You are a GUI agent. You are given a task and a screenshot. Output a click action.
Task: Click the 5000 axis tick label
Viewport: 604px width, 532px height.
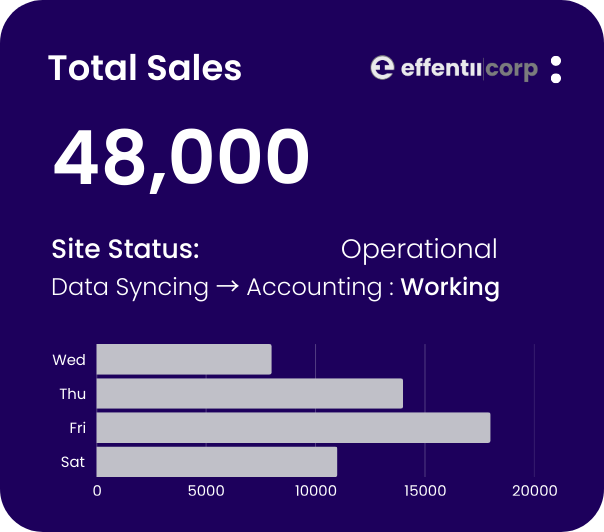(206, 491)
